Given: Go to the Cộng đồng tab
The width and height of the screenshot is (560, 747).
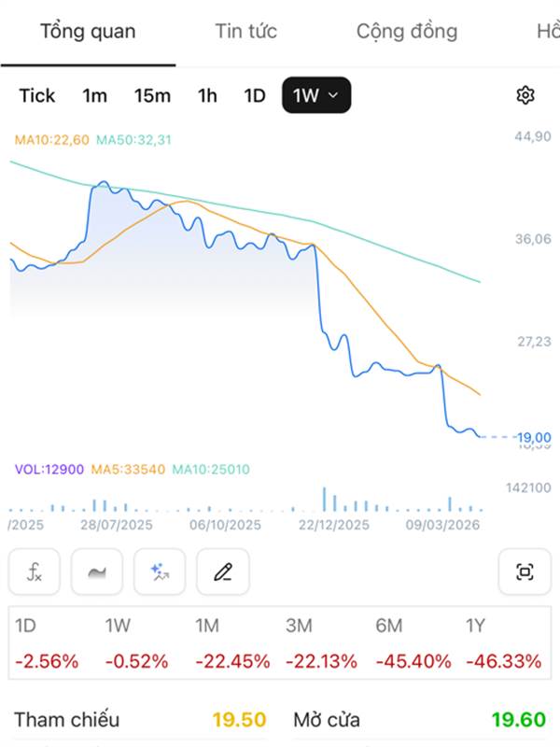Looking at the screenshot, I should 407,32.
